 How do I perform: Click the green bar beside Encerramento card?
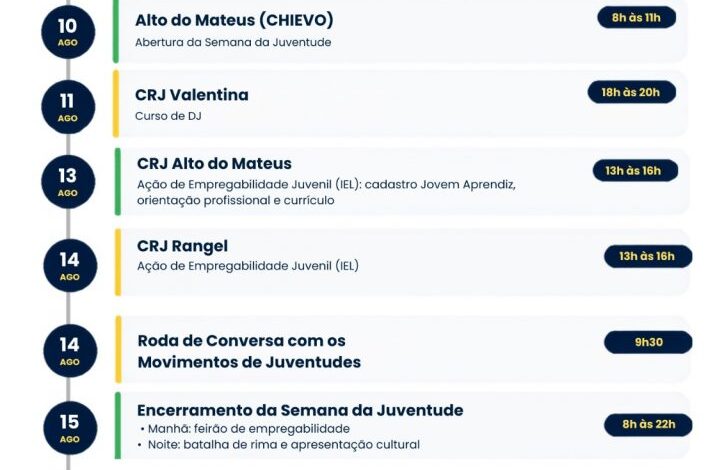click(118, 425)
